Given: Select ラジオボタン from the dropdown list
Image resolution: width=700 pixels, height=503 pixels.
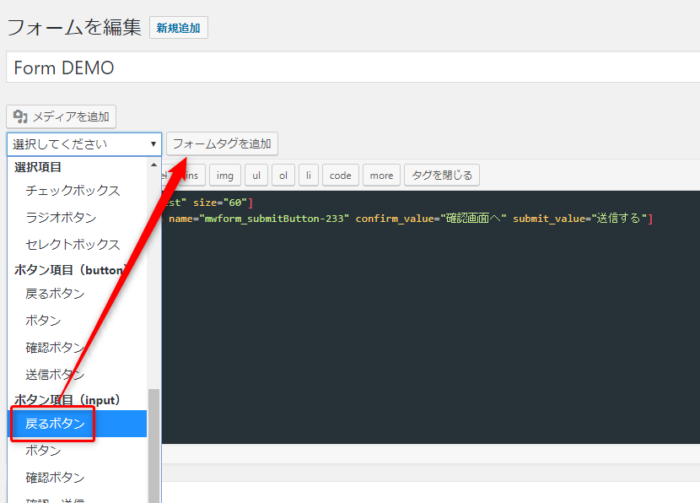Looking at the screenshot, I should click(61, 217).
